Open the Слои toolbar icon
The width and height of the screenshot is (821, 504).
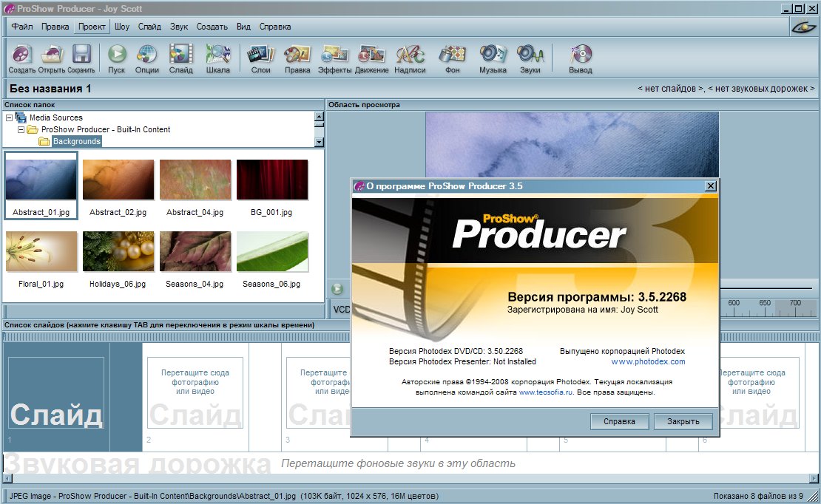point(261,59)
